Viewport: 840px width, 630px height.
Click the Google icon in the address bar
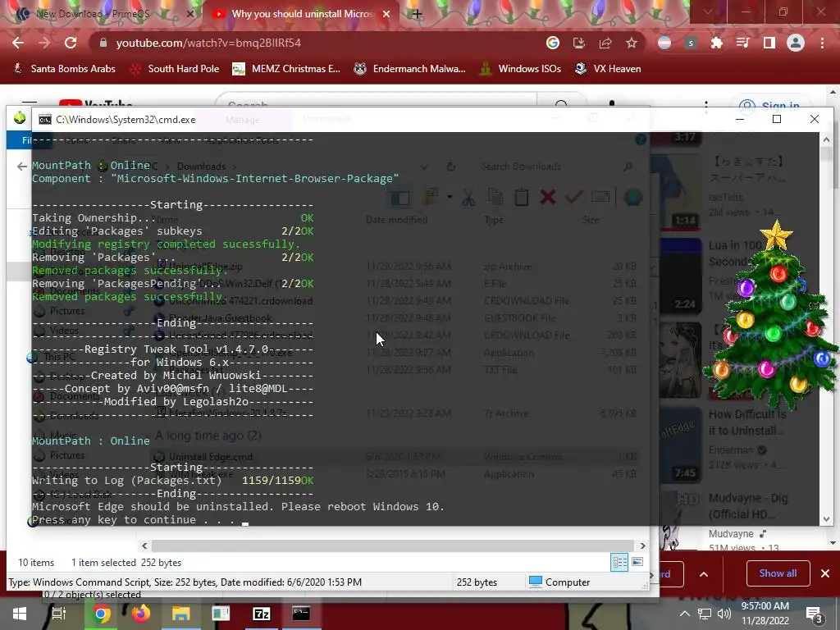pyautogui.click(x=552, y=43)
